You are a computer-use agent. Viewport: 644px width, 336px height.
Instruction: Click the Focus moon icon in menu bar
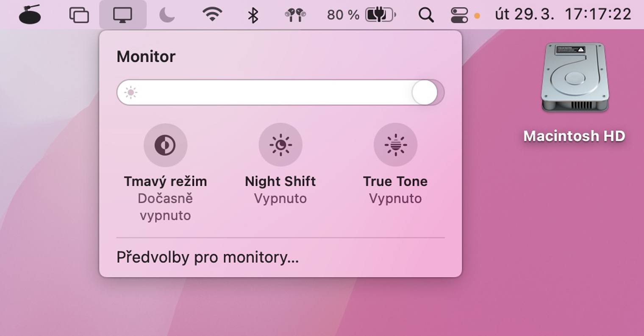[167, 15]
